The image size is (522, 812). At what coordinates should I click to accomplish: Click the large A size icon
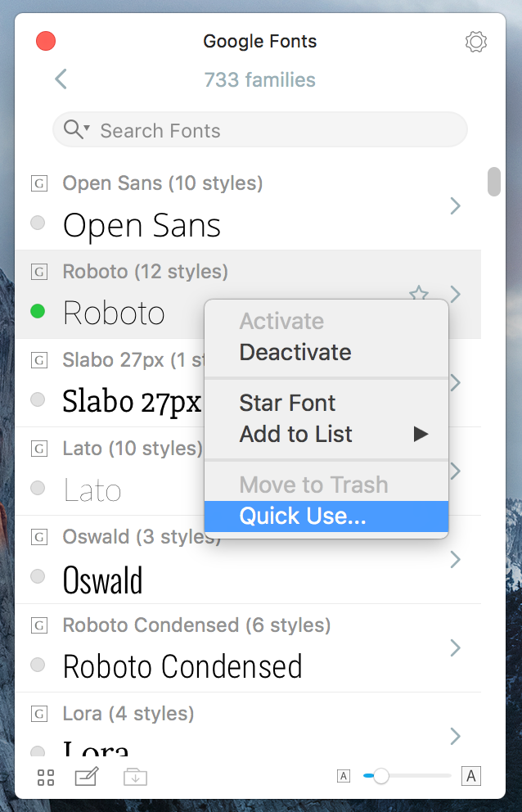[x=470, y=776]
